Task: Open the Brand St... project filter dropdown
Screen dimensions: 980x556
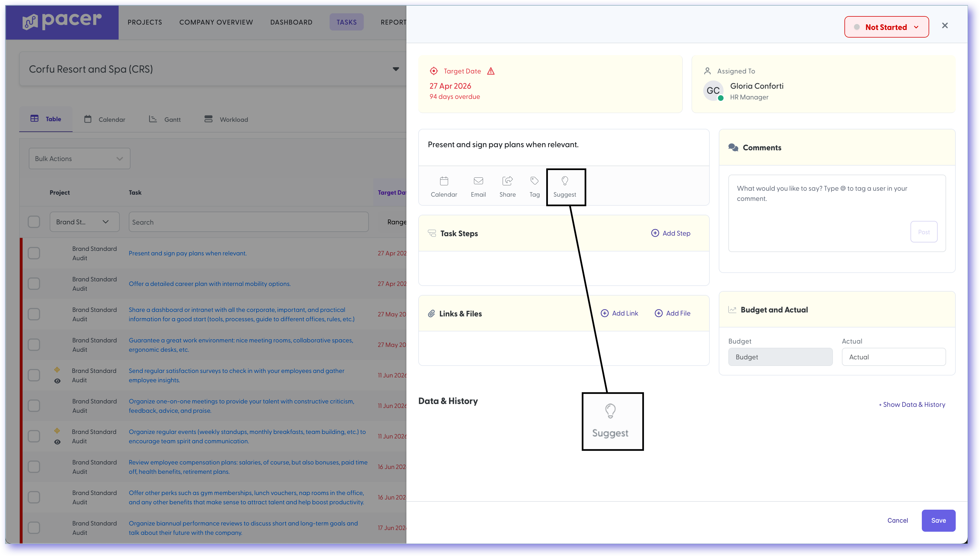Action: click(x=84, y=222)
